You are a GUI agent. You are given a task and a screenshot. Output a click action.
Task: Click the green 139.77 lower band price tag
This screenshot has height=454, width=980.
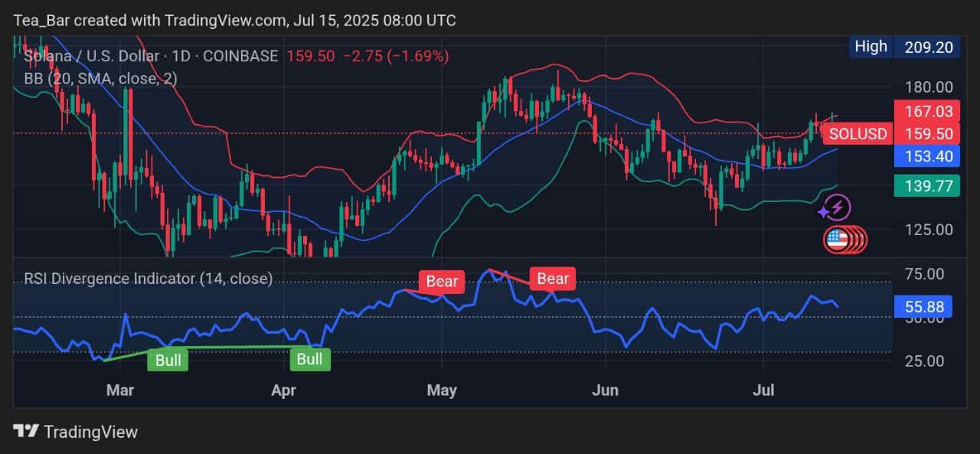[x=927, y=185]
